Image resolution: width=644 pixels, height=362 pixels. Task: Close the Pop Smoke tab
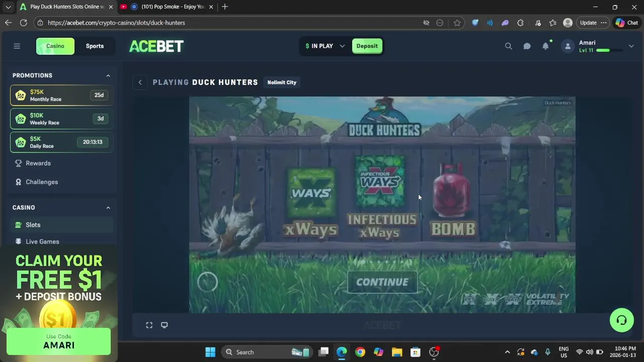pyautogui.click(x=211, y=7)
